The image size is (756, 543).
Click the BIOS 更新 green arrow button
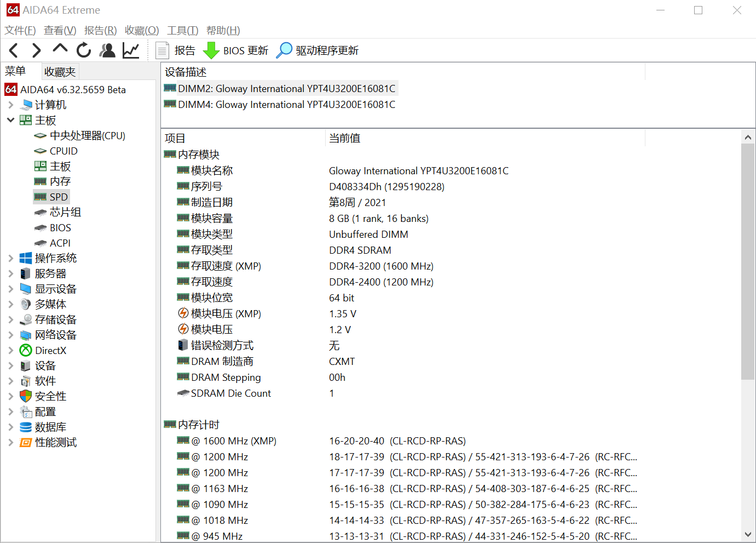[235, 50]
